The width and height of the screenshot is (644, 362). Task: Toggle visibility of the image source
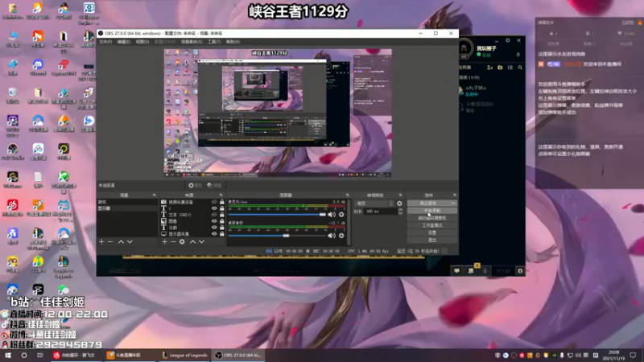214,220
